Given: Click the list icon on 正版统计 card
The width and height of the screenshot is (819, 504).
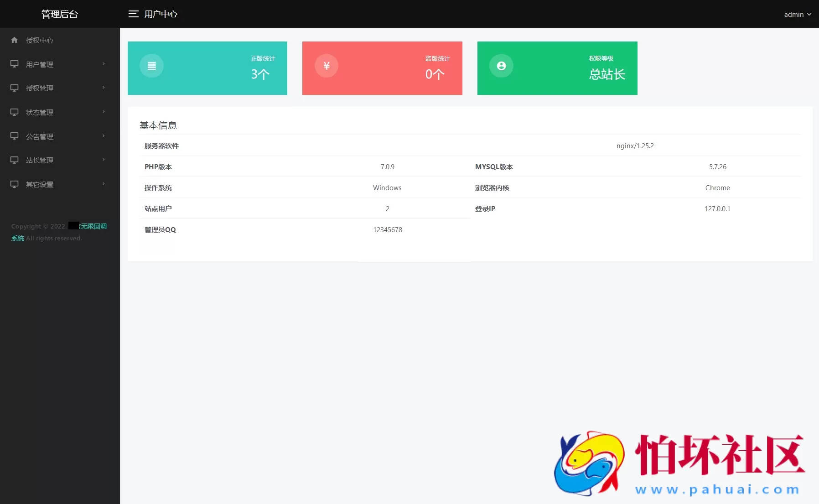Looking at the screenshot, I should coord(151,66).
